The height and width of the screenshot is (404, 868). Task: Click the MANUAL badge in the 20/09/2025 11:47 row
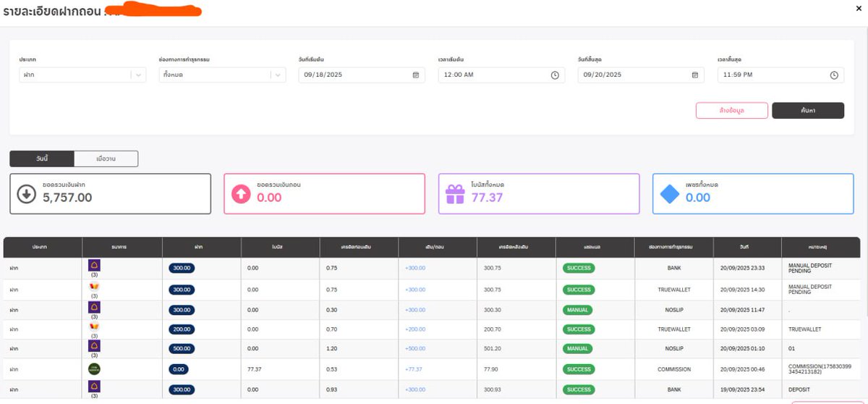[577, 309]
